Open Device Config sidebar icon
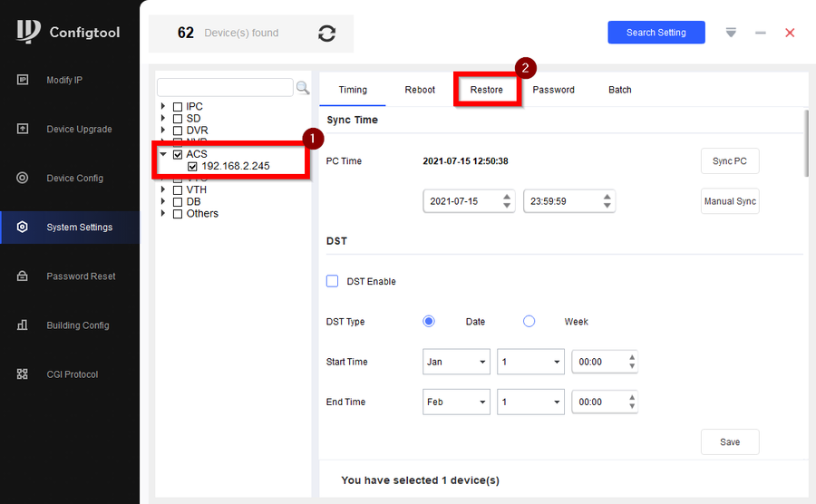The image size is (816, 504). click(23, 178)
